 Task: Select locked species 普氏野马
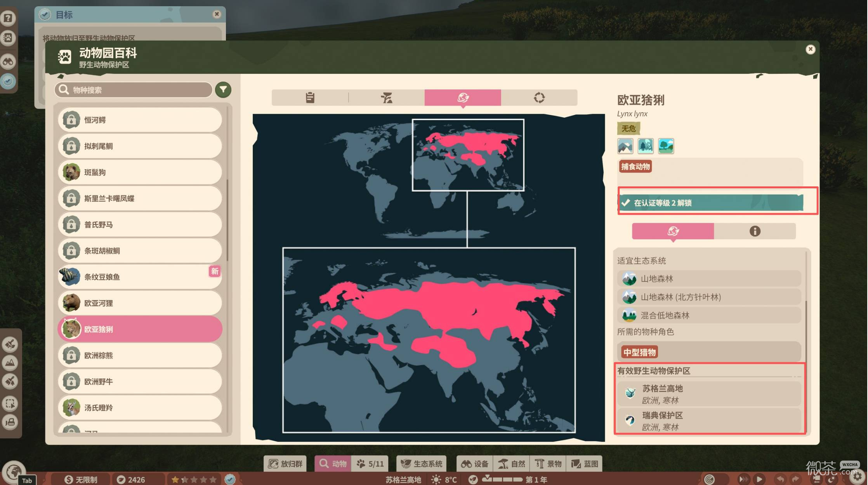pyautogui.click(x=140, y=224)
